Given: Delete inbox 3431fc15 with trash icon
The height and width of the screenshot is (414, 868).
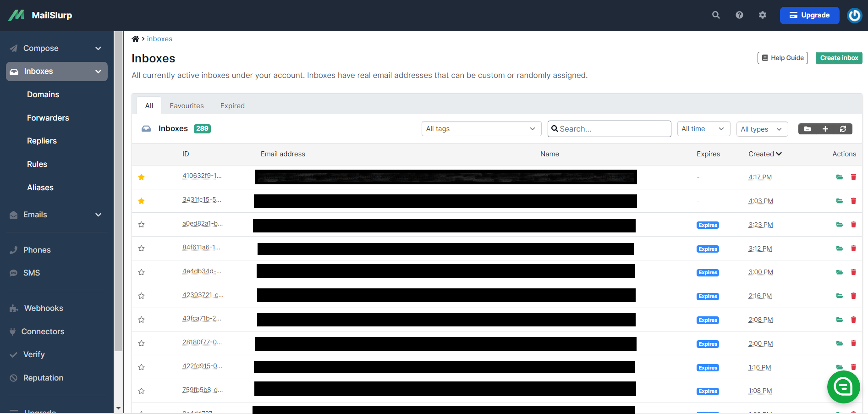Looking at the screenshot, I should [853, 201].
